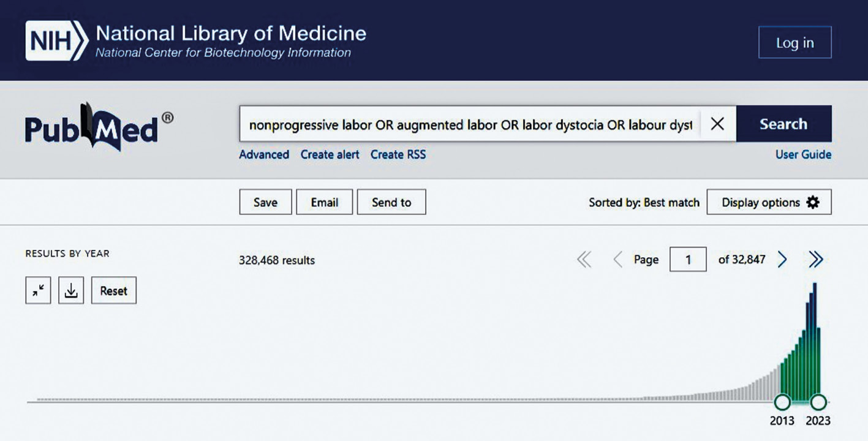Collapse the results by year chart
The image size is (868, 441).
point(38,291)
